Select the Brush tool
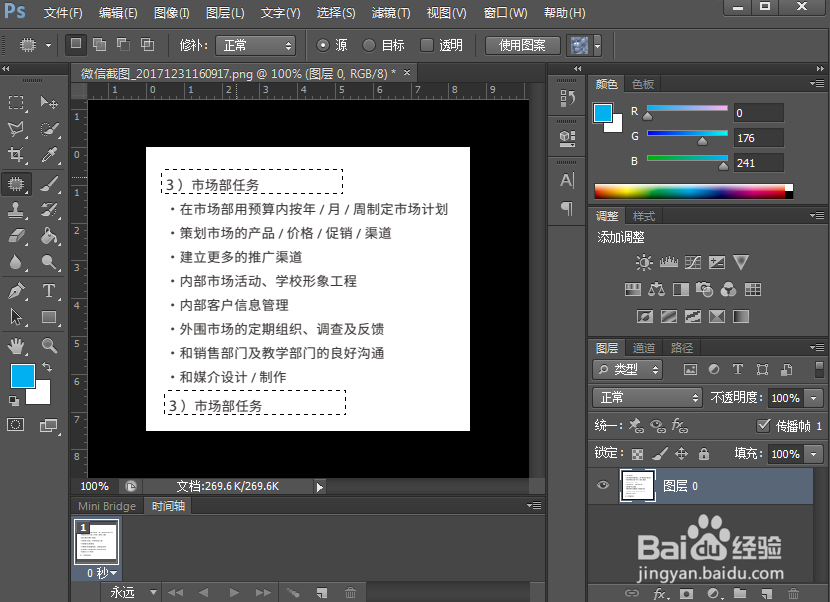Viewport: 830px width, 602px height. [48, 185]
